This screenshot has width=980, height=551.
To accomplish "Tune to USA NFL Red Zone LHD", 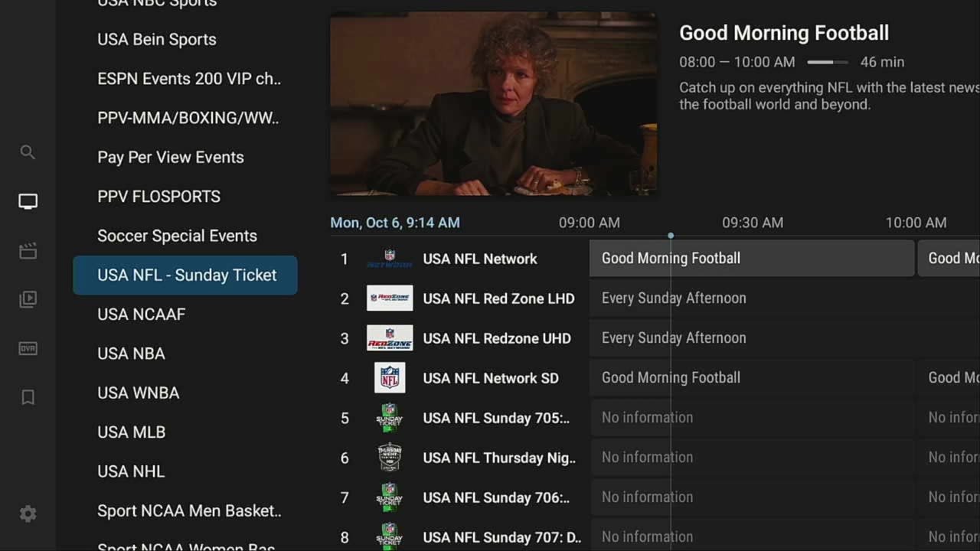I will click(498, 298).
